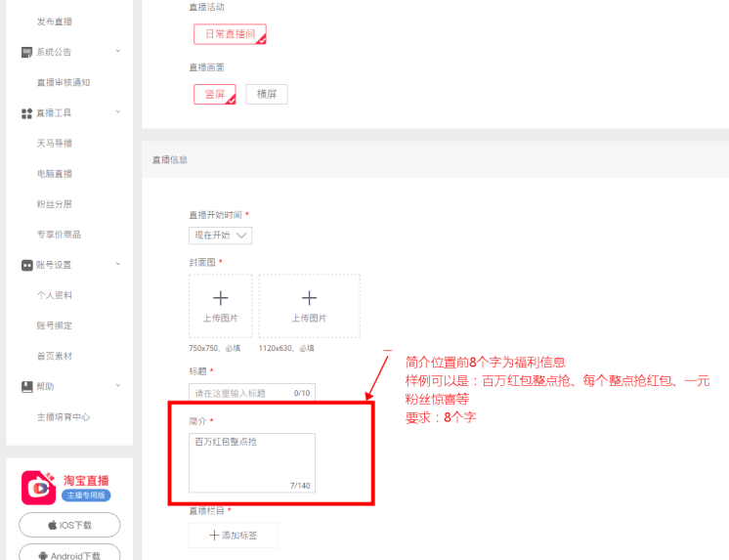
Task: Click the 直播栏目 label
Action: pos(206,511)
